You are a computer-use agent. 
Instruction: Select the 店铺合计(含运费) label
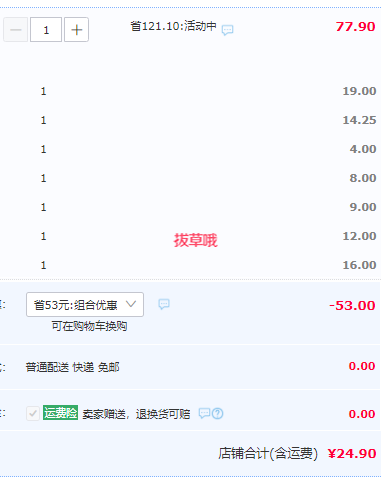pos(268,454)
